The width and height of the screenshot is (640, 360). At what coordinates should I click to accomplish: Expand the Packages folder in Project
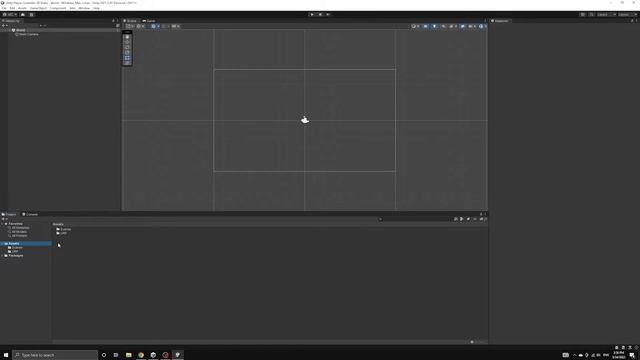[2, 256]
